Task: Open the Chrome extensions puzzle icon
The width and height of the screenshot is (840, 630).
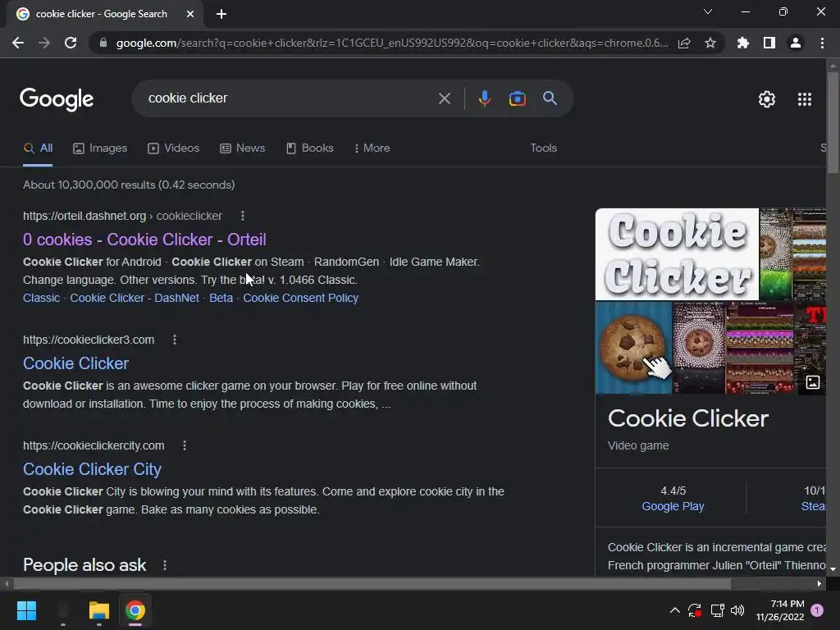Action: [x=742, y=43]
